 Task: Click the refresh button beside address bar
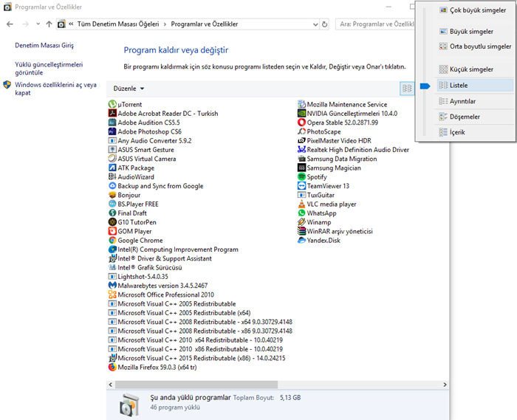[325, 24]
